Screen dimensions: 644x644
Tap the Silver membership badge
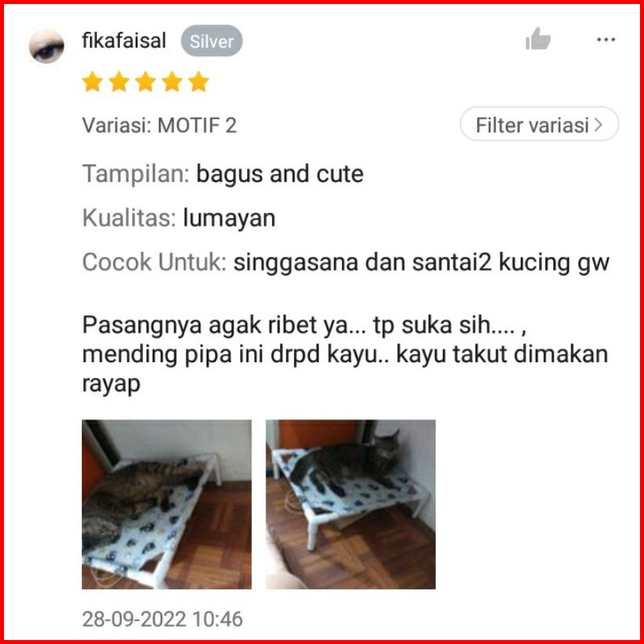click(211, 41)
